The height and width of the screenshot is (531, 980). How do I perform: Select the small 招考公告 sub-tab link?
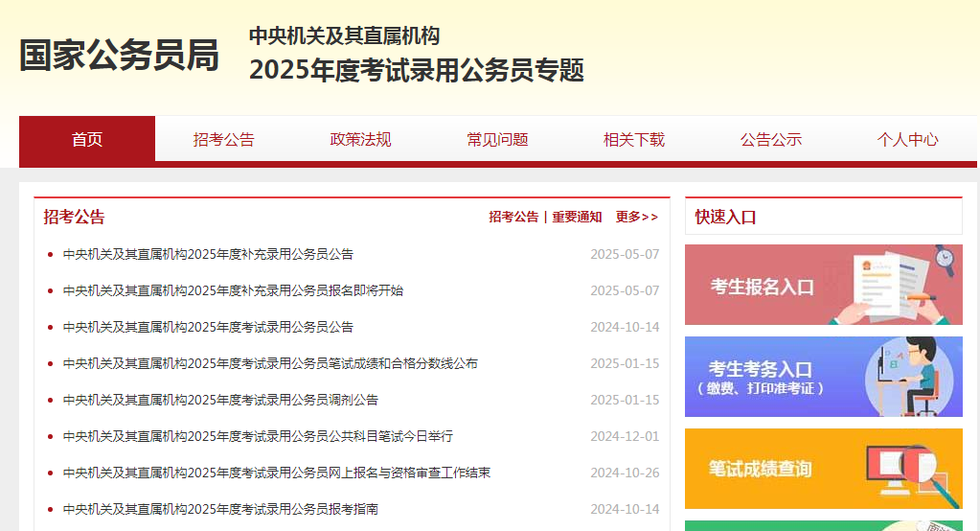(x=513, y=218)
